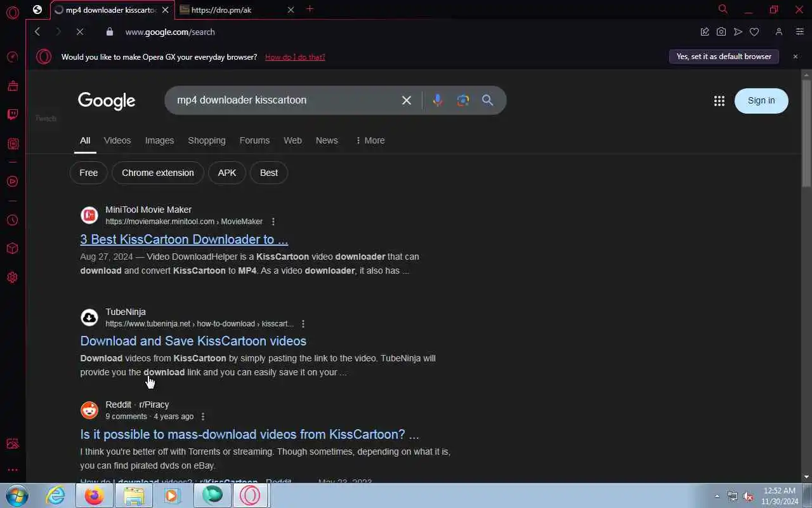This screenshot has width=812, height=508.
Task: Open the Reddit mass-download videos result
Action: (x=249, y=434)
